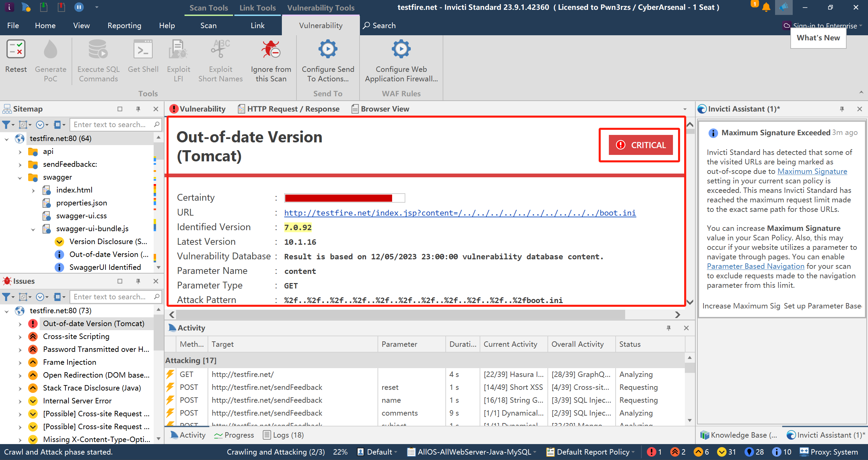Pin the Invicti Assistant panel
This screenshot has height=460, width=868.
pos(842,109)
